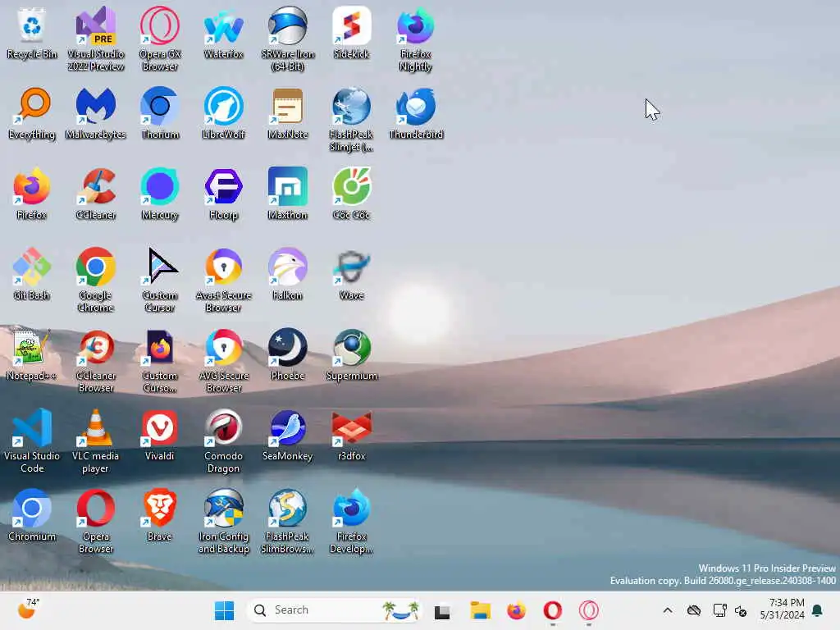840x630 pixels.
Task: Open the Windows Start menu
Action: click(224, 610)
